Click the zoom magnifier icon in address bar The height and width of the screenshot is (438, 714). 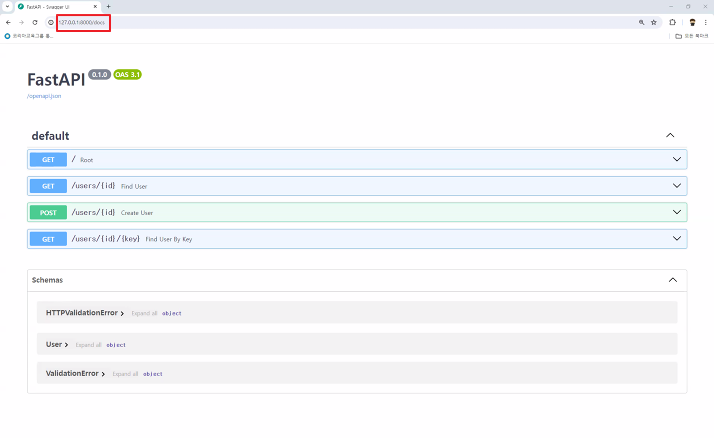coord(641,22)
